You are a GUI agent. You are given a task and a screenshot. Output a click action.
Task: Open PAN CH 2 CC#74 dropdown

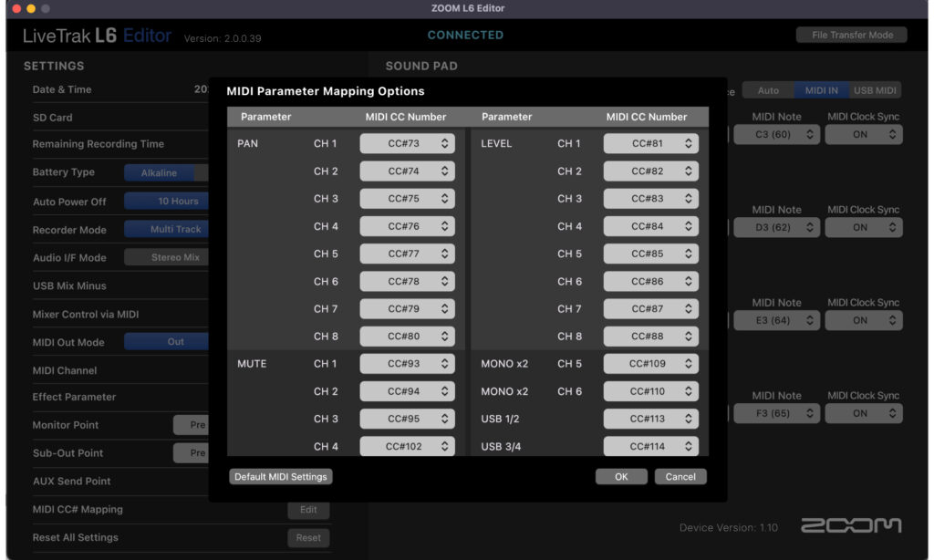pyautogui.click(x=407, y=171)
